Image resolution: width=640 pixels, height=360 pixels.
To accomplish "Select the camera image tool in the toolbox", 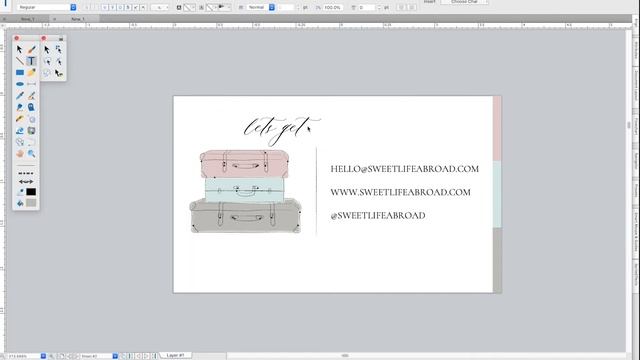I will 31,131.
